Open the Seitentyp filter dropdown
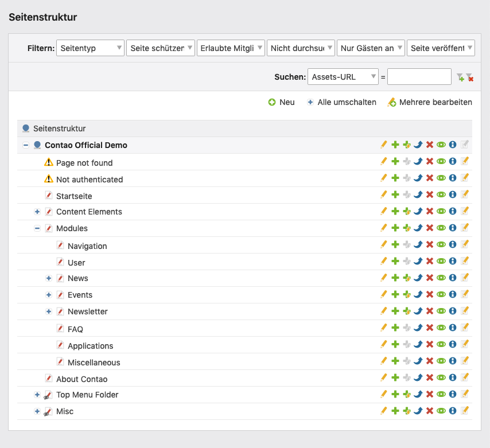The image size is (490, 448). coord(90,48)
